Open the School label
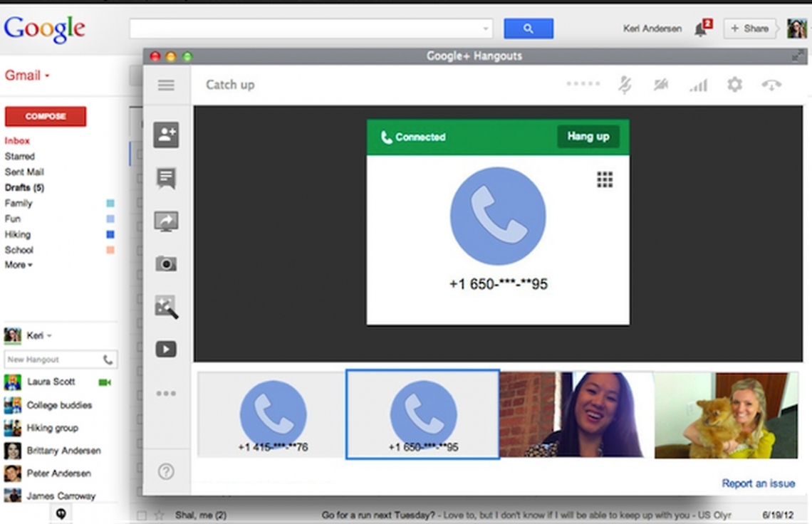The width and height of the screenshot is (812, 524). (19, 250)
